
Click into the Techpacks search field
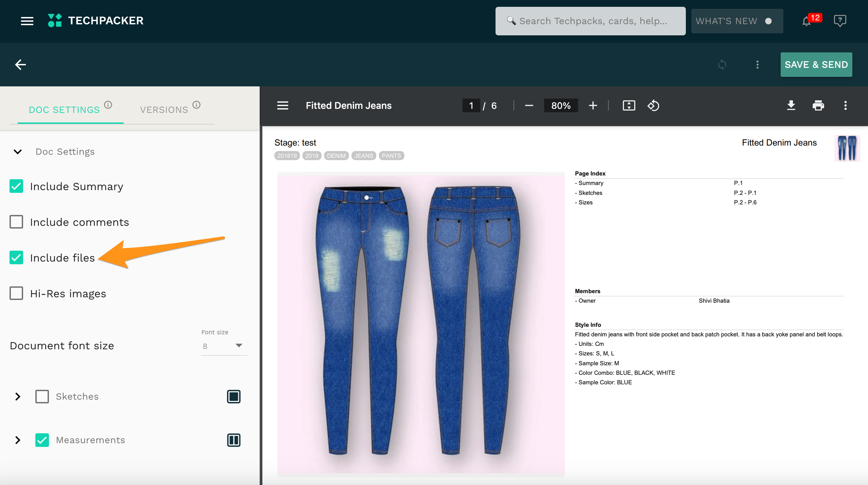[x=590, y=21]
